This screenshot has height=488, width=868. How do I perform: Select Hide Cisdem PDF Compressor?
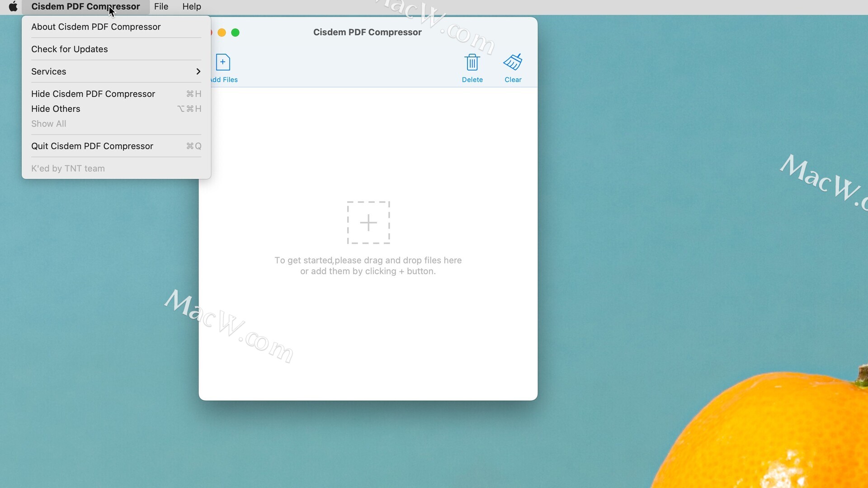[x=116, y=94]
